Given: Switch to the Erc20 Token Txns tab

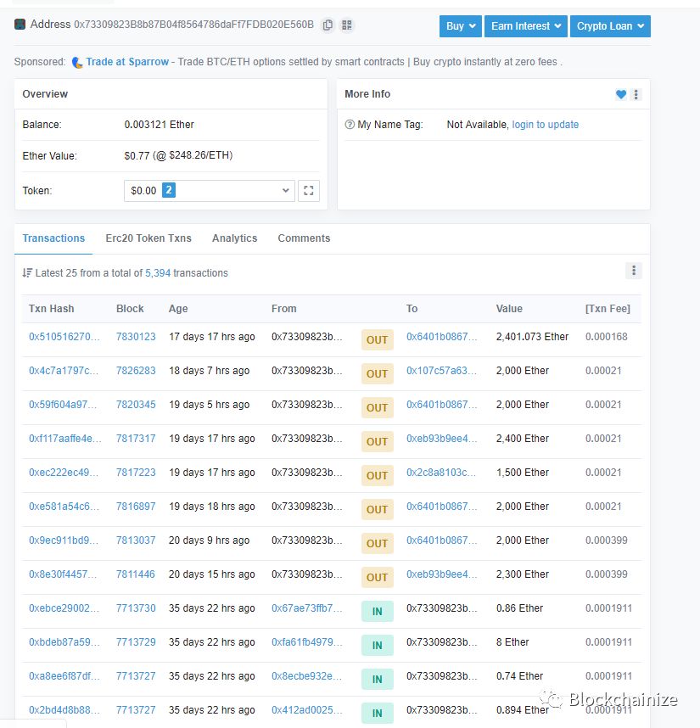Looking at the screenshot, I should coord(148,238).
